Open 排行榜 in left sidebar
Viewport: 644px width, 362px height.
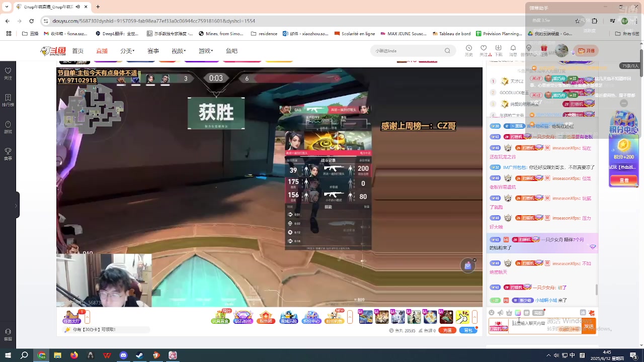(8, 100)
